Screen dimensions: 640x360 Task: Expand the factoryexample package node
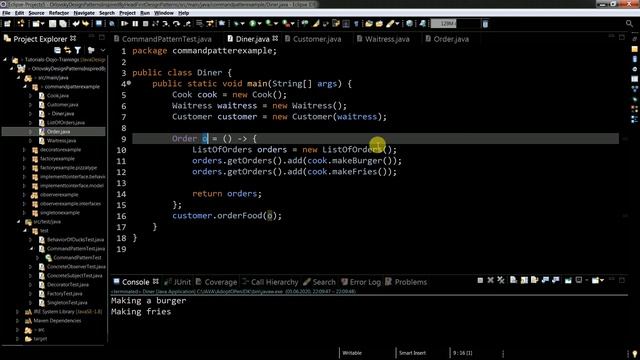24,159
